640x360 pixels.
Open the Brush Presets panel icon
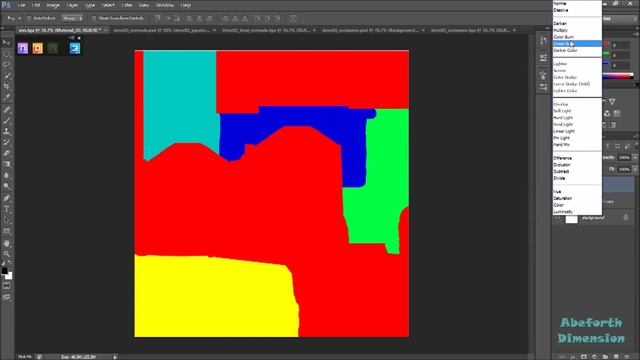coord(543,87)
